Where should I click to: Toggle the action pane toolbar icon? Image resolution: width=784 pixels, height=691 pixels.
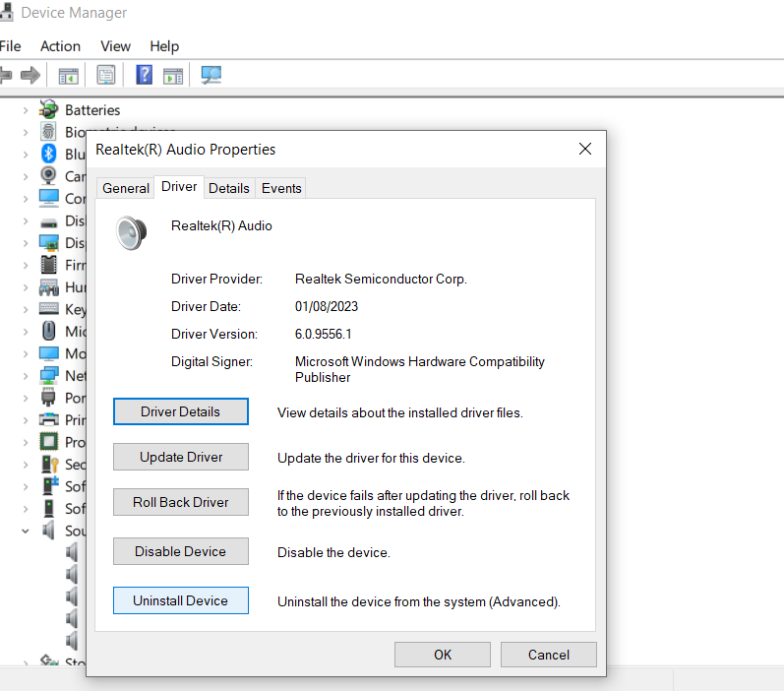[173, 76]
